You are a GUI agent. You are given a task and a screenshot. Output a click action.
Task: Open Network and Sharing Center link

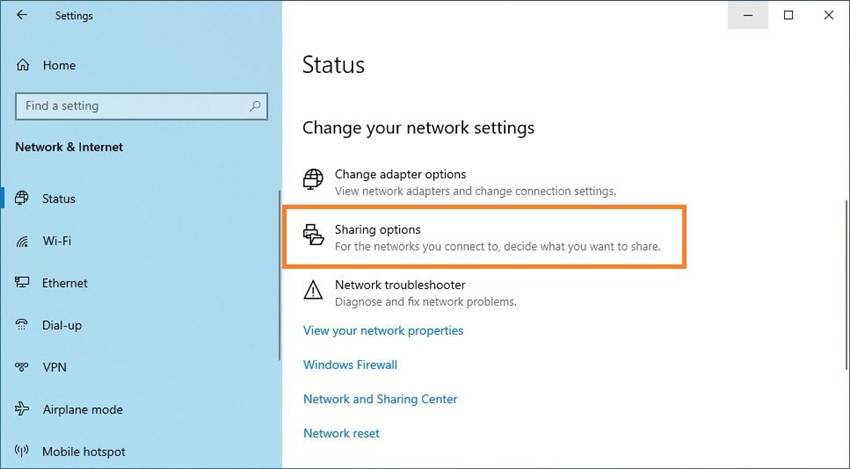(380, 399)
